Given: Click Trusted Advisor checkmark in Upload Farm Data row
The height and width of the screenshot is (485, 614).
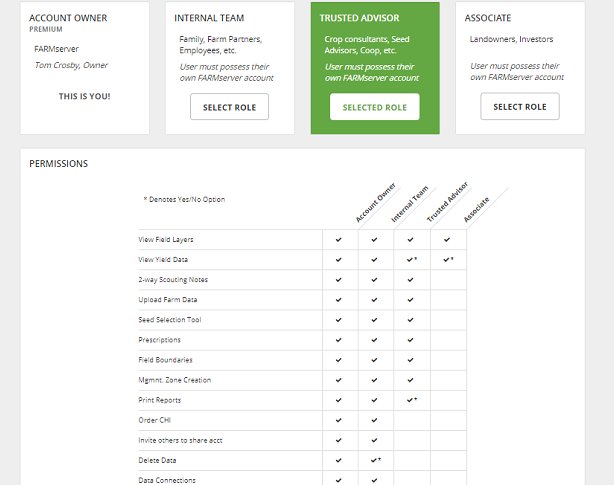Looking at the screenshot, I should coord(410,299).
